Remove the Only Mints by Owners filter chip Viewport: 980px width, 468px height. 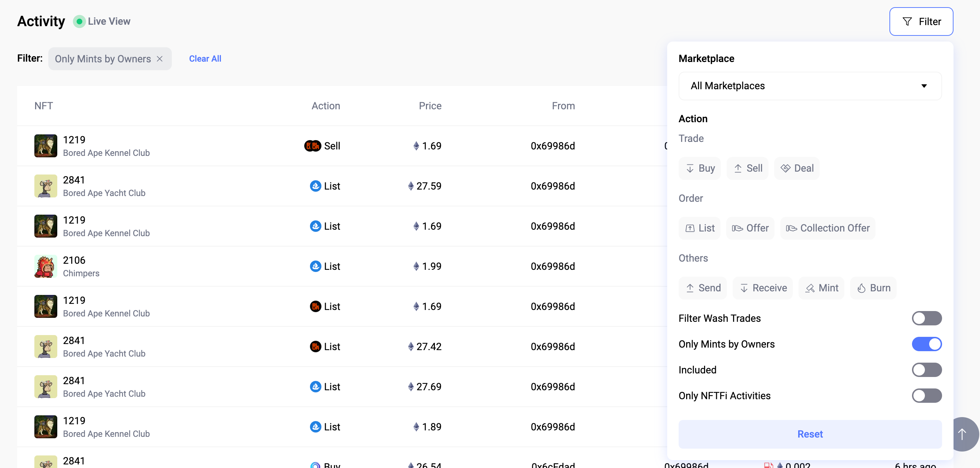[x=160, y=59]
